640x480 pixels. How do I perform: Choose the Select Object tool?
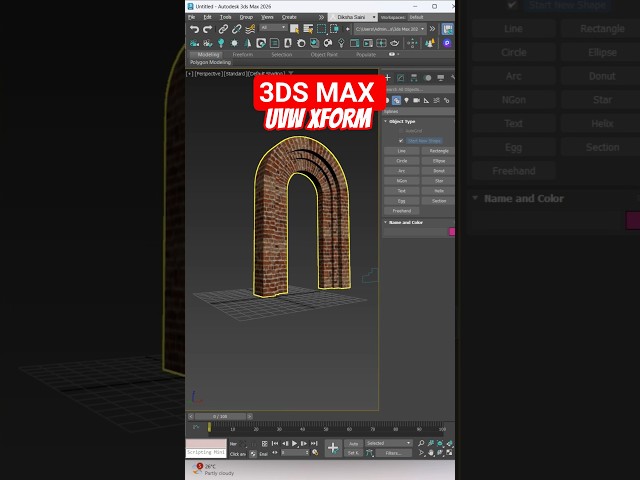(294, 29)
